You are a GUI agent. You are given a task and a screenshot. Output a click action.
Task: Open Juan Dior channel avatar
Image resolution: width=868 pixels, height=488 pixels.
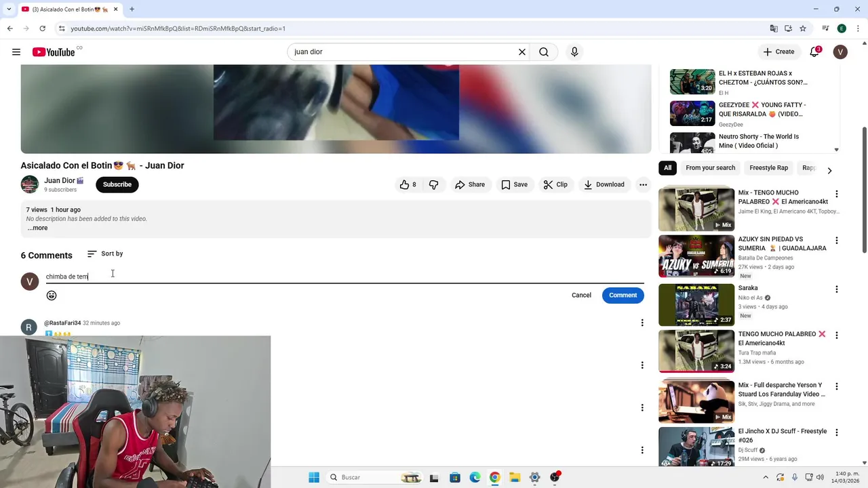[30, 184]
